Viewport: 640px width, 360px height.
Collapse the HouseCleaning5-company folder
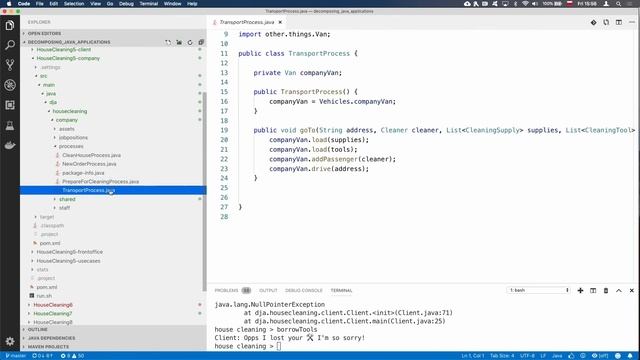(68, 58)
